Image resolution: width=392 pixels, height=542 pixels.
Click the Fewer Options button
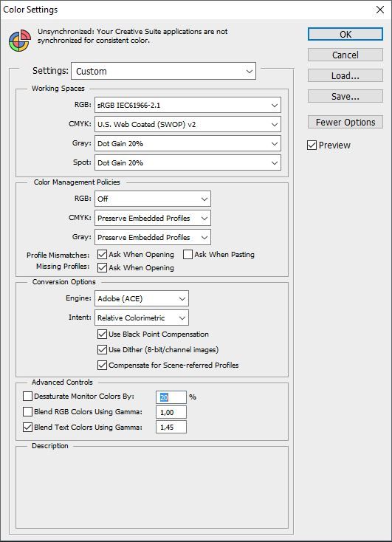click(345, 122)
